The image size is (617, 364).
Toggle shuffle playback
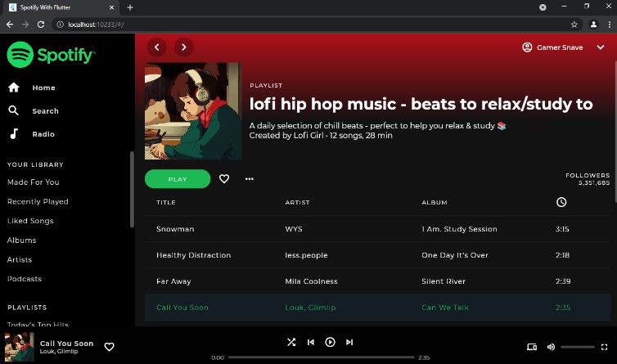[x=291, y=342]
